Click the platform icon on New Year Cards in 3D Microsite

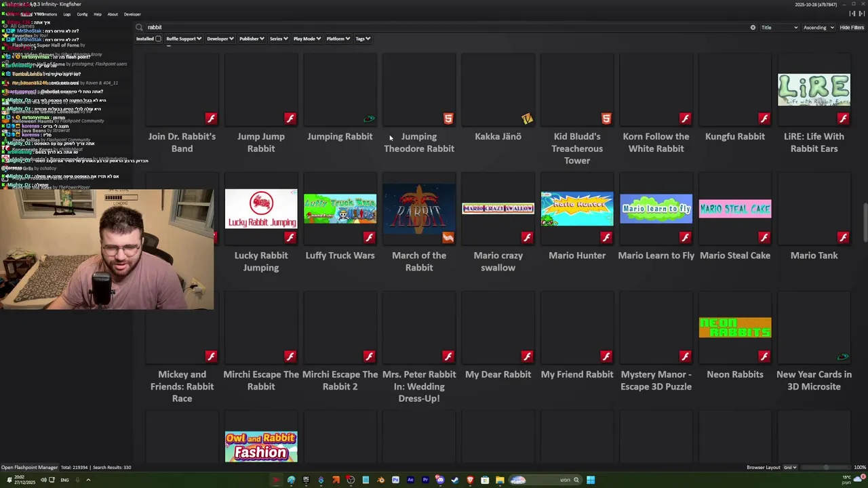point(843,357)
